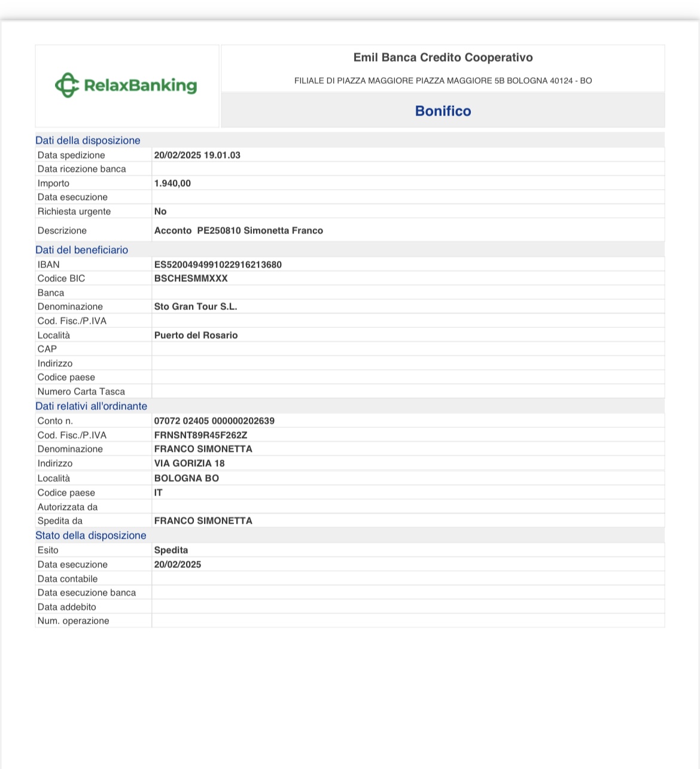Viewport: 700px width, 769px height.
Task: Click the CAP label
Action: [47, 349]
